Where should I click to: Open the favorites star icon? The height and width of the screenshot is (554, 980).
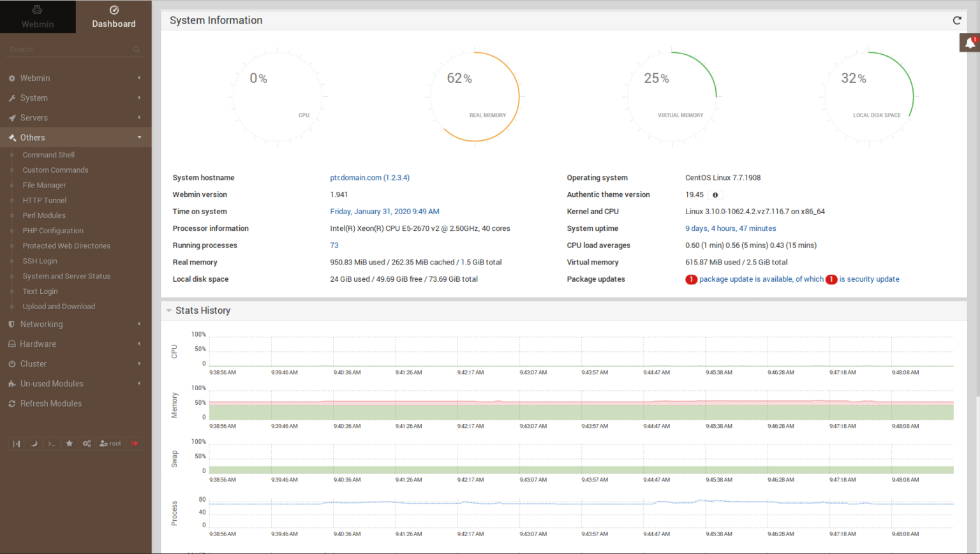pos(69,443)
